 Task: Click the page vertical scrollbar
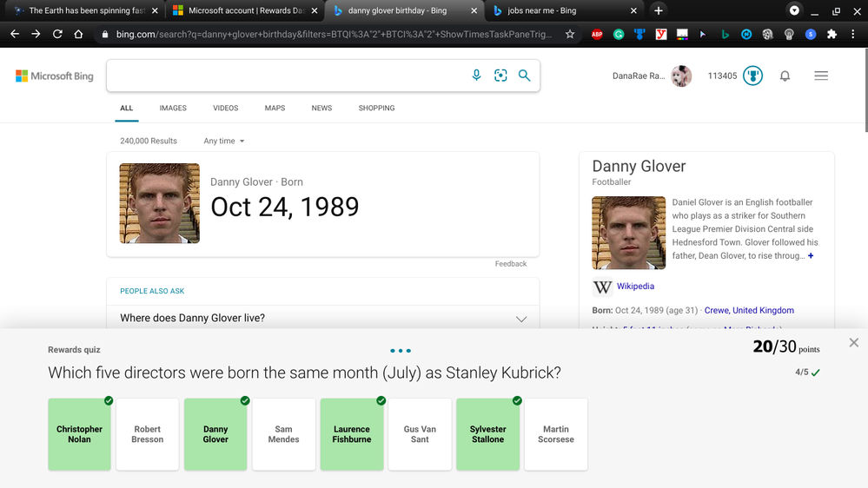tap(865, 90)
